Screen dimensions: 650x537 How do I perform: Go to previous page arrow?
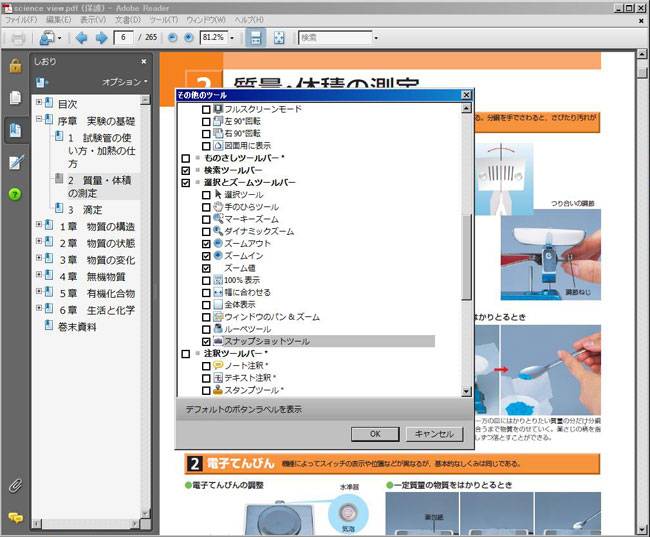[82, 38]
